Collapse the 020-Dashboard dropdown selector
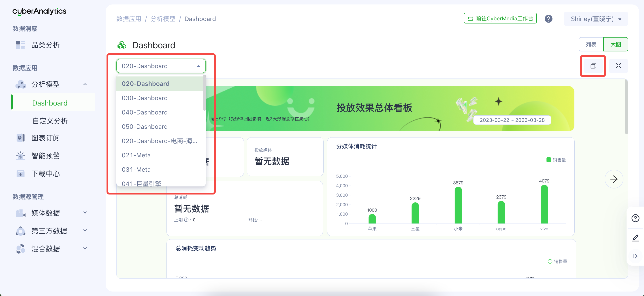The image size is (644, 296). pyautogui.click(x=161, y=66)
